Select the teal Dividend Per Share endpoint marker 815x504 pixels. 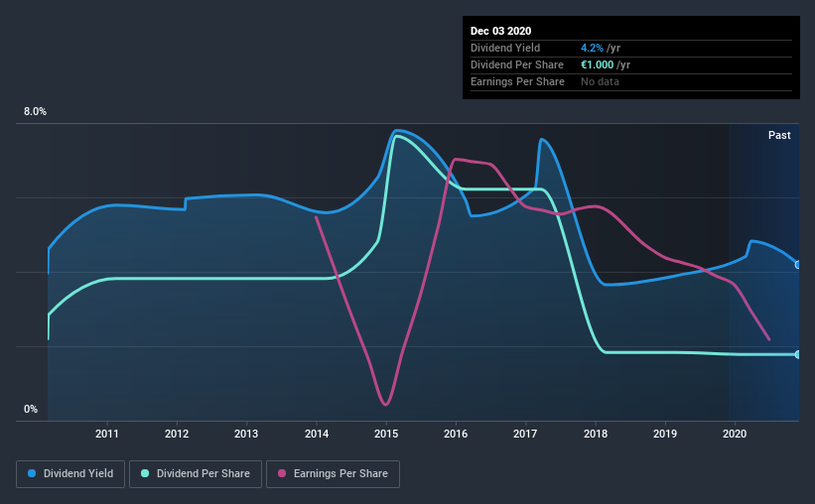point(798,354)
